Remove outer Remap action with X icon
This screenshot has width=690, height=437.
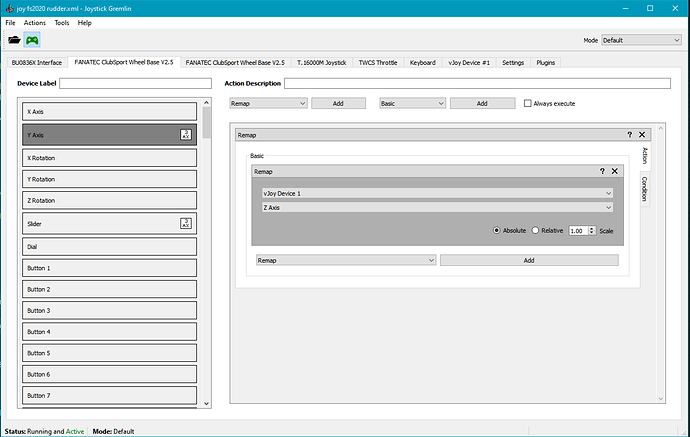tap(642, 134)
